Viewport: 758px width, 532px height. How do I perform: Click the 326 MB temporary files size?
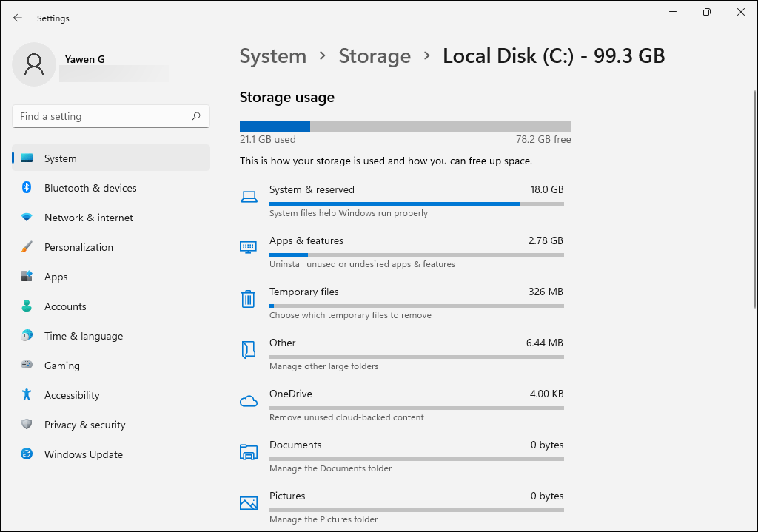coord(546,292)
